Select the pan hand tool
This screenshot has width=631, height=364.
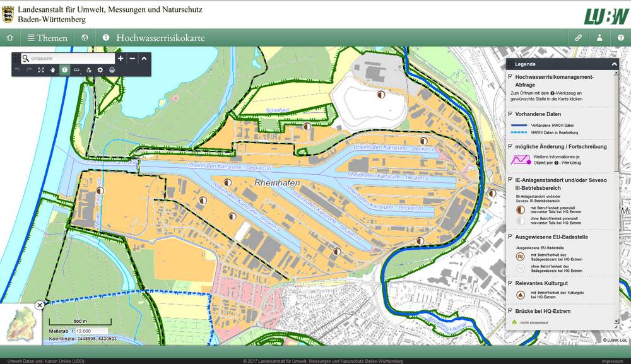tap(53, 70)
